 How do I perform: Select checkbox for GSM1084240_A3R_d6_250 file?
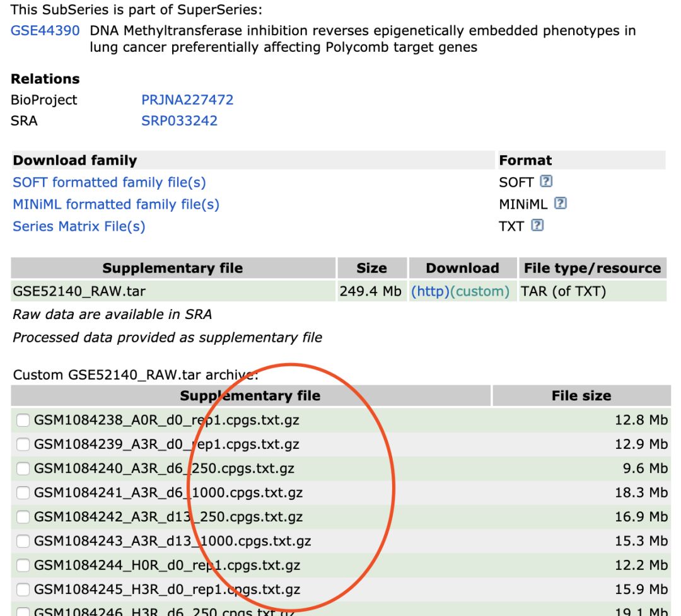click(x=23, y=468)
